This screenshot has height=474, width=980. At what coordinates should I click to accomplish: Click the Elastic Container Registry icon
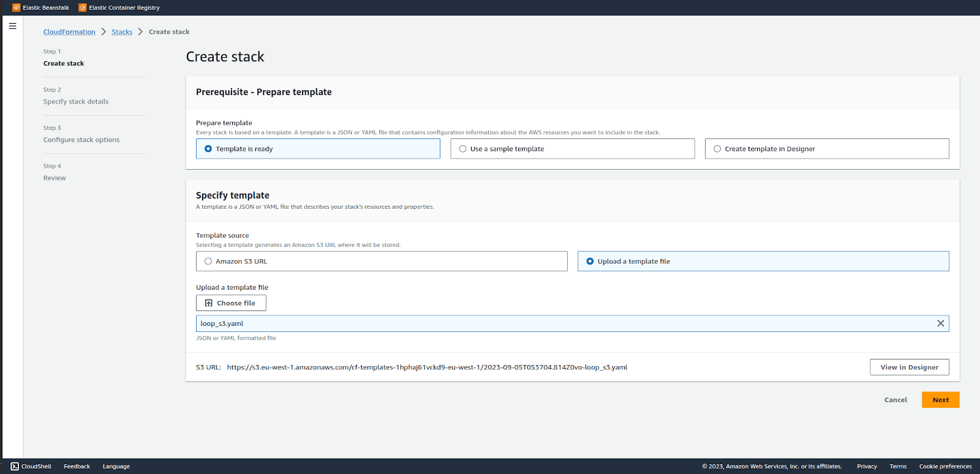click(x=83, y=8)
